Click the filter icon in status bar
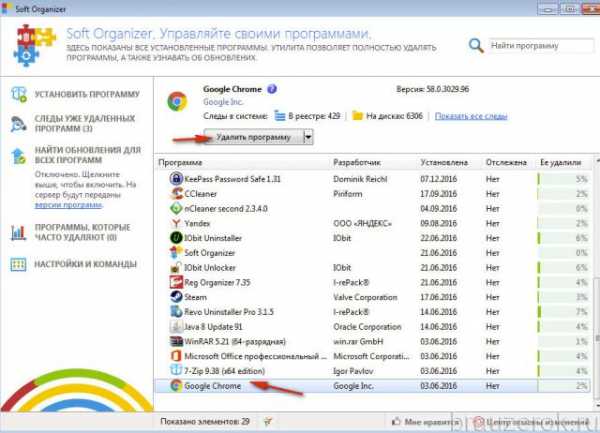This screenshot has width=600, height=433. pos(268,422)
